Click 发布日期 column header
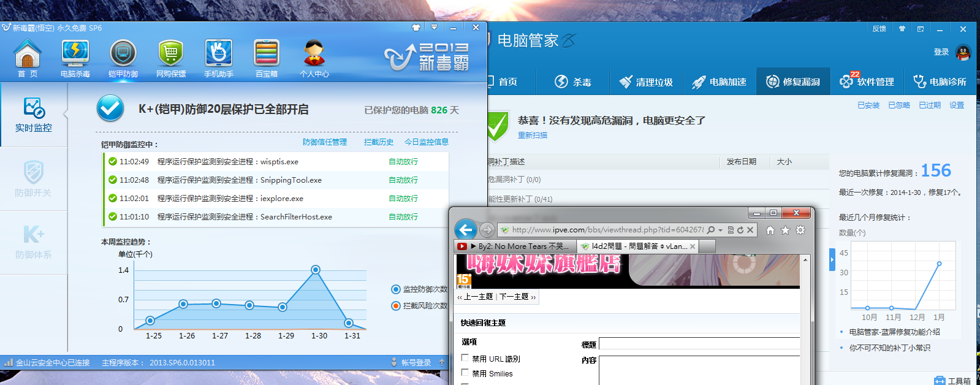This screenshot has width=980, height=385. click(742, 162)
